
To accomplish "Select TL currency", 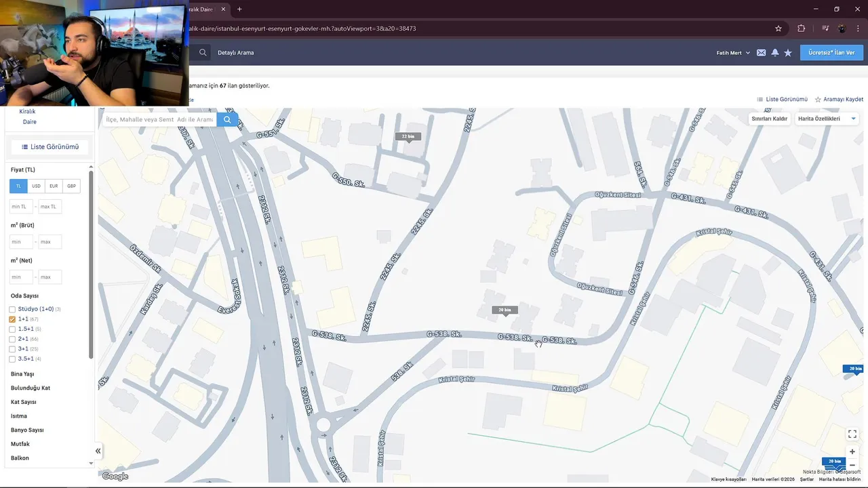I will coord(18,186).
